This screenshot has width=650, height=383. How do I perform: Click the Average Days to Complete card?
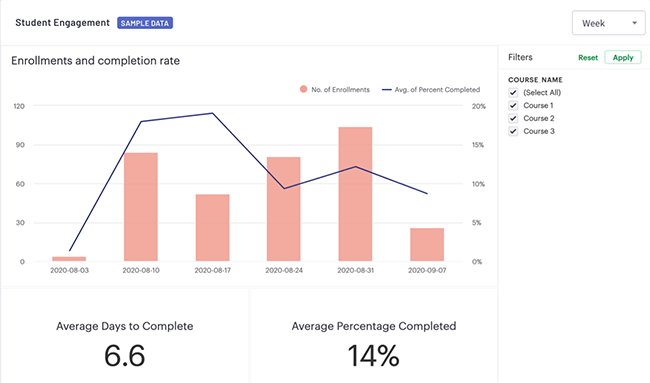click(124, 336)
